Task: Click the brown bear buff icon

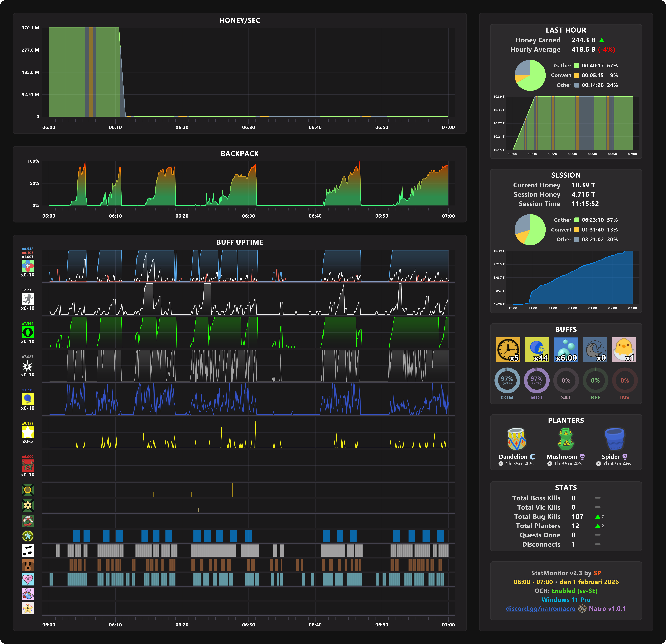Action: 28,565
